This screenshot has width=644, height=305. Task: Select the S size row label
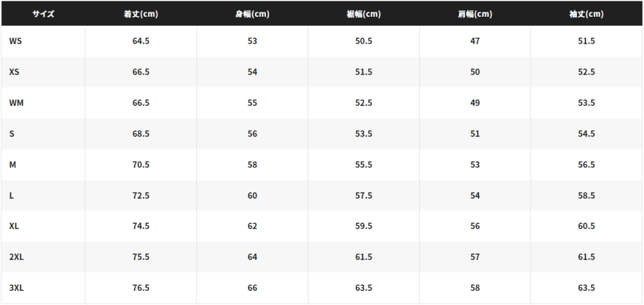click(12, 133)
